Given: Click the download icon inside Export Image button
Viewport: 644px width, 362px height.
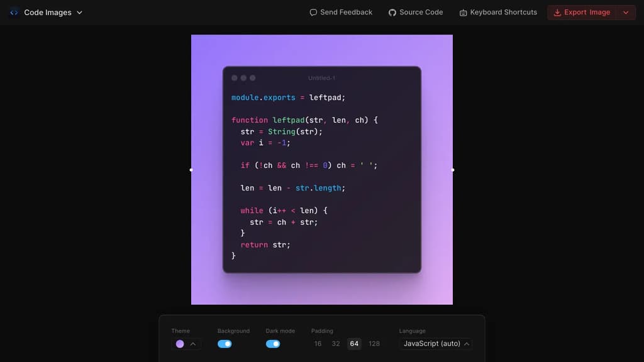Looking at the screenshot, I should pos(557,12).
